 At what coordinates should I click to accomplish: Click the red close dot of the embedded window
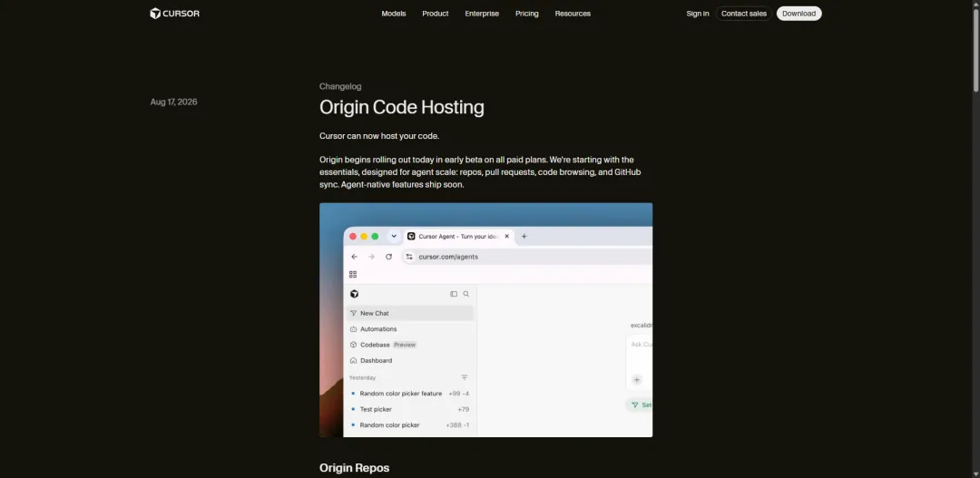click(x=352, y=236)
